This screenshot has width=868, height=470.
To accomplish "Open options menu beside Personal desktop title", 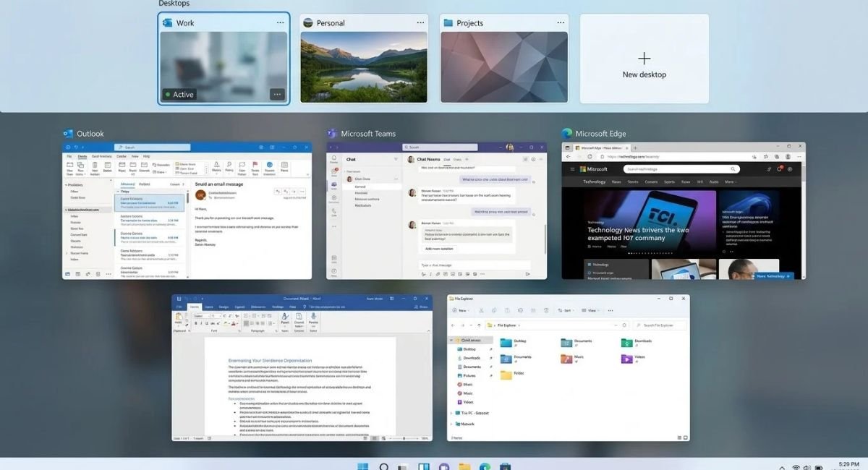I will [x=420, y=22].
